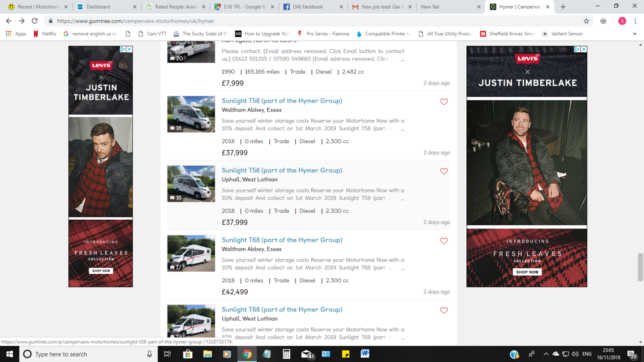Open the Sheffield Knives bookmark
The width and height of the screenshot is (644, 362).
pyautogui.click(x=507, y=33)
